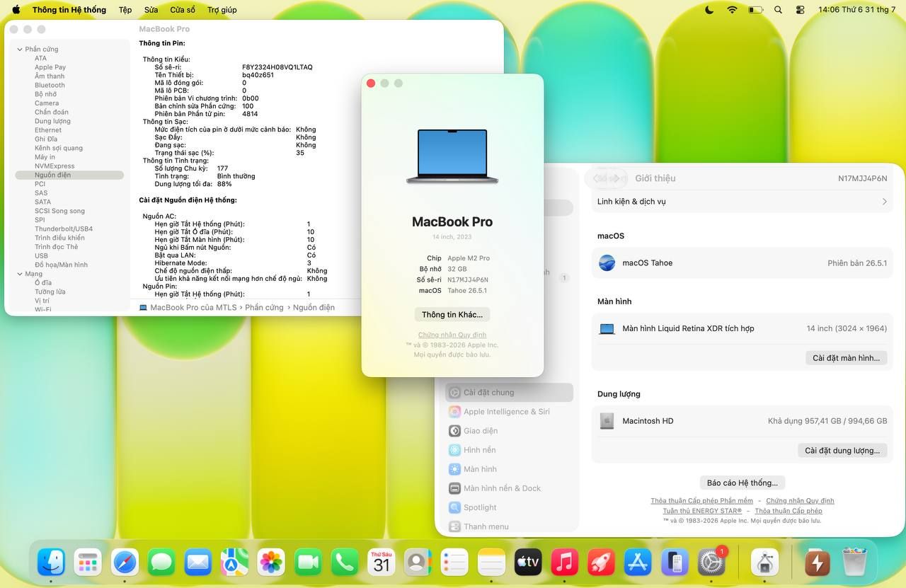The height and width of the screenshot is (588, 906).
Task: Click the System Information chip icon in Dock
Action: coord(764,563)
